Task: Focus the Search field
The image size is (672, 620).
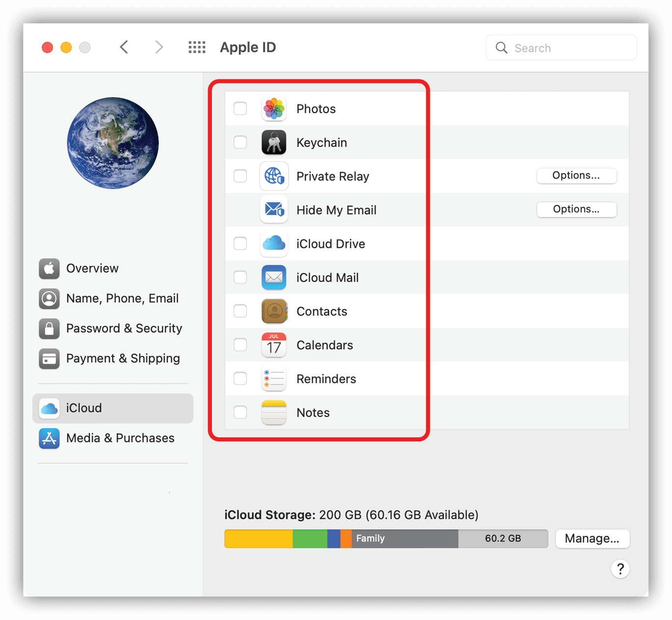Action: click(x=561, y=48)
